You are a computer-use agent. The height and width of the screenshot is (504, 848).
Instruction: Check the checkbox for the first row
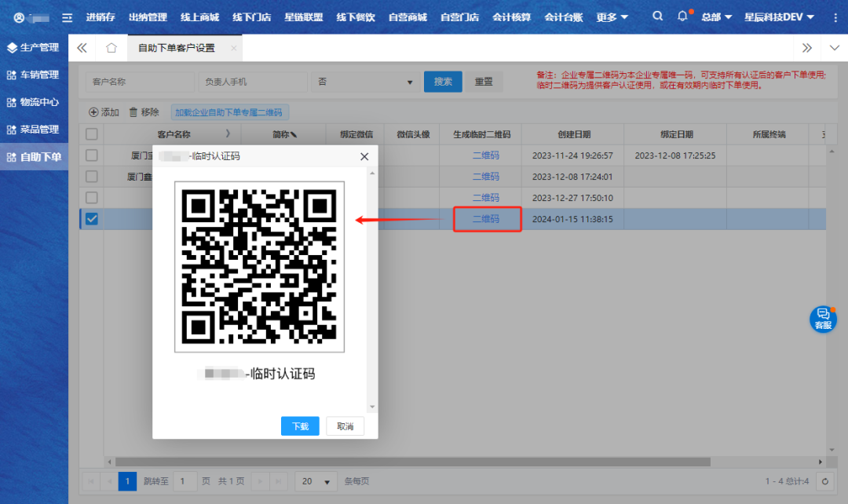(92, 155)
